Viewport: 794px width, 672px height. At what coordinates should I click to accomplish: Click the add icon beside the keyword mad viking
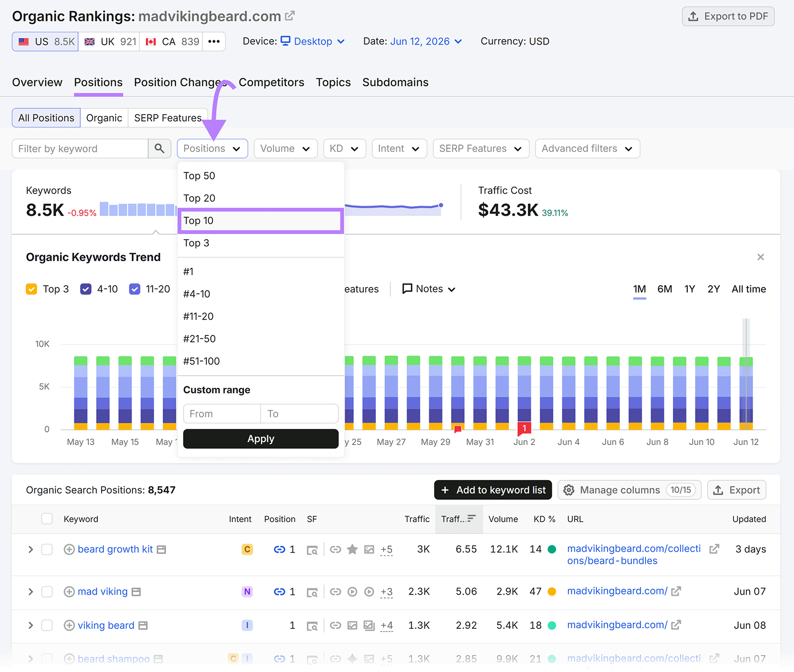pos(69,592)
